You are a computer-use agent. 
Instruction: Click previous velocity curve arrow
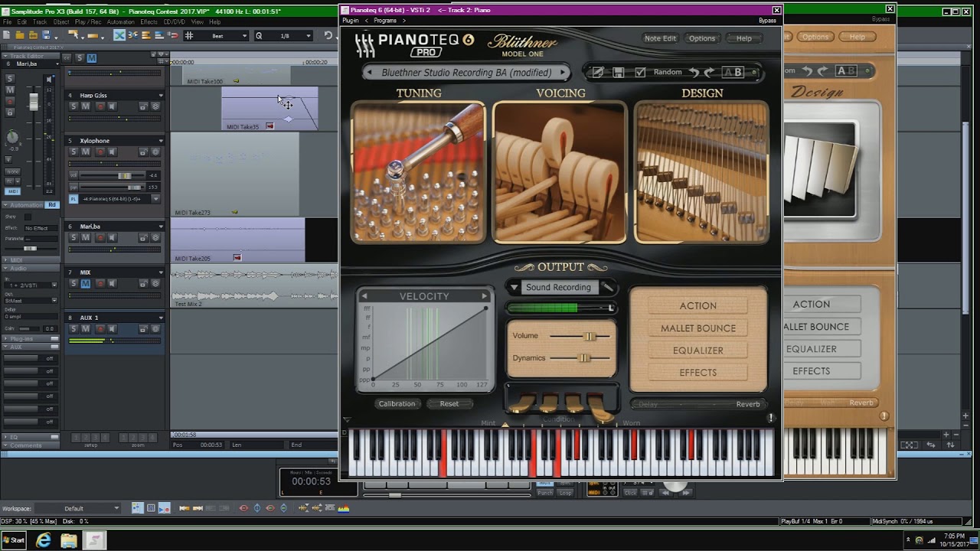[x=364, y=296]
